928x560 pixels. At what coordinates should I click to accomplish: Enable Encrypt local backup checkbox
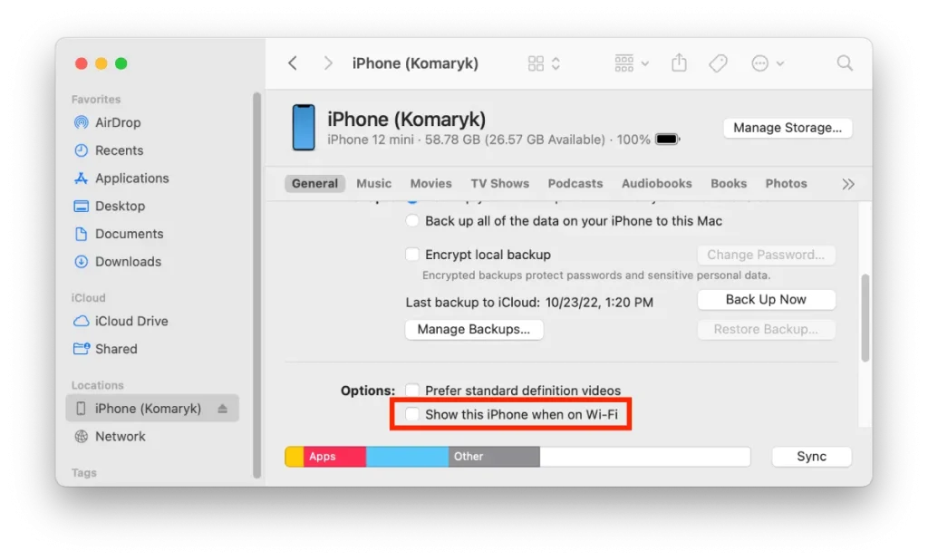[412, 255]
